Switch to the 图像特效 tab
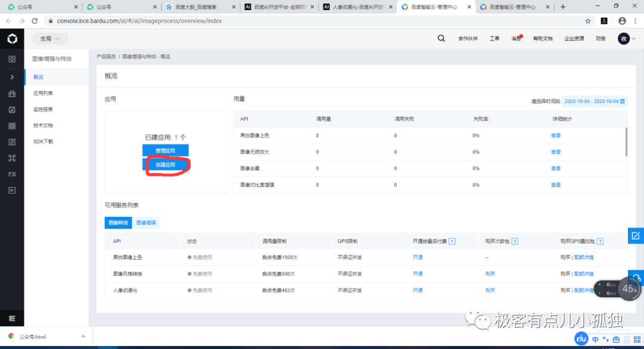This screenshot has height=349, width=644. 118,223
